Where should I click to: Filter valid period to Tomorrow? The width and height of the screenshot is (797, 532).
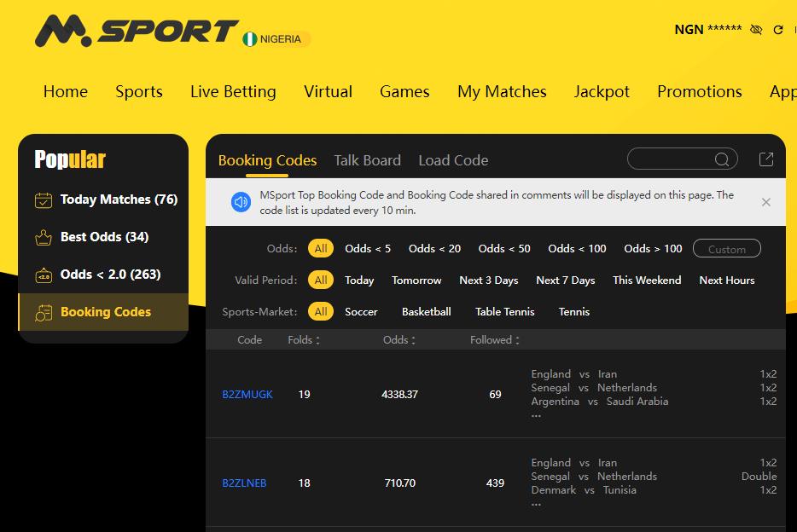[416, 280]
